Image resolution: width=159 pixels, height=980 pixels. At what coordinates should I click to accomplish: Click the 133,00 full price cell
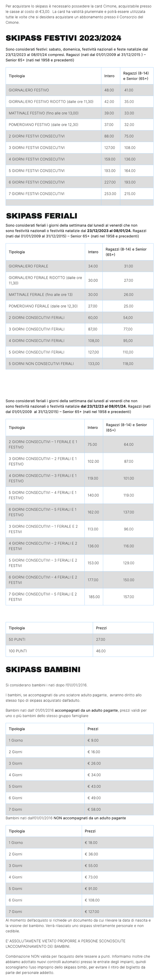(93, 364)
